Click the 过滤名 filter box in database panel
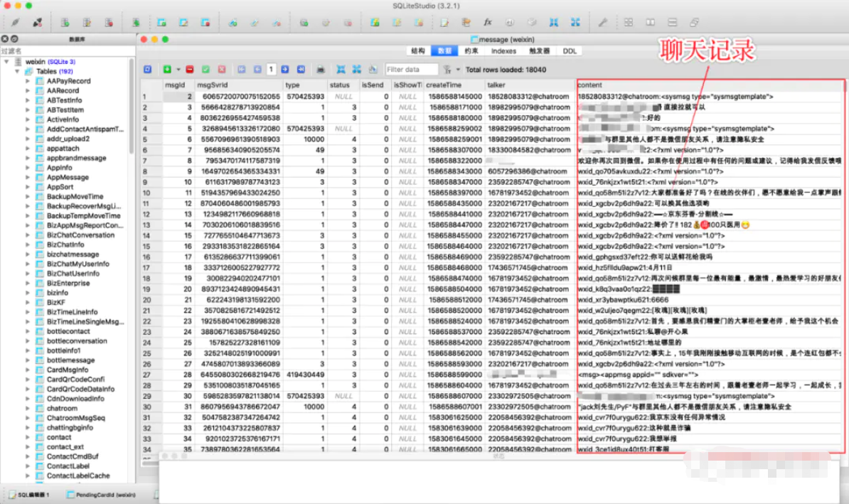849x504 pixels. coord(67,51)
